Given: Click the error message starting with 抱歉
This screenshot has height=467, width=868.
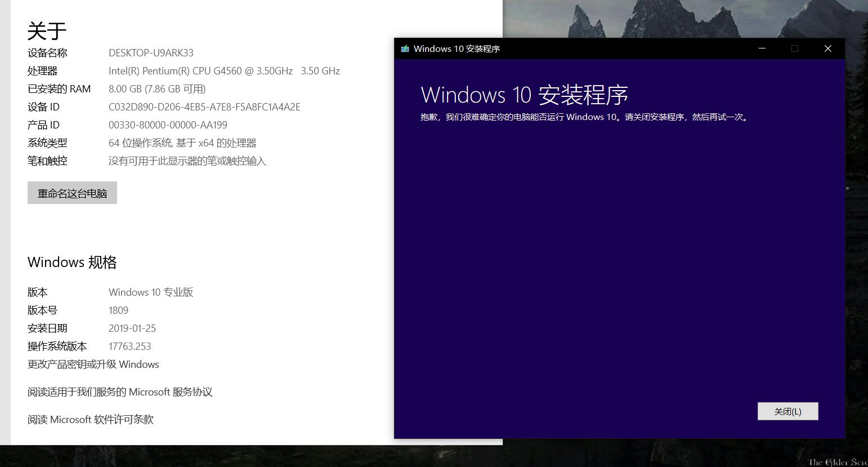Looking at the screenshot, I should pos(585,117).
